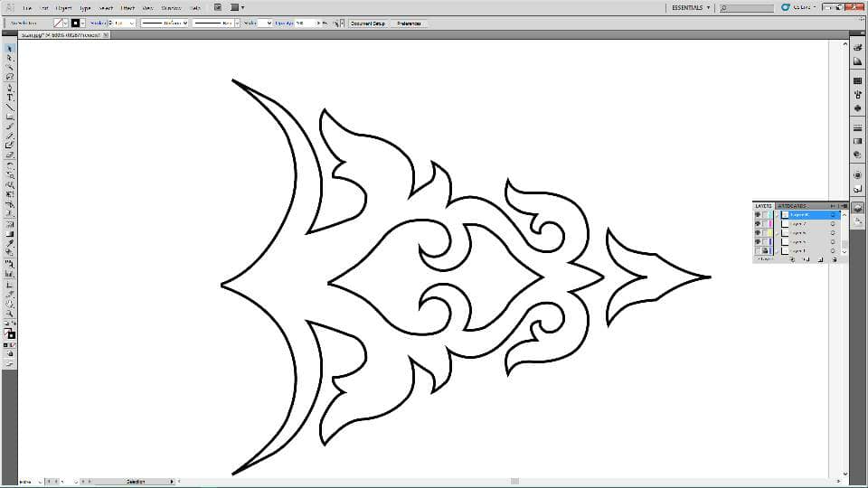Open the Type menu
Viewport: 868px width, 488px height.
pyautogui.click(x=85, y=8)
